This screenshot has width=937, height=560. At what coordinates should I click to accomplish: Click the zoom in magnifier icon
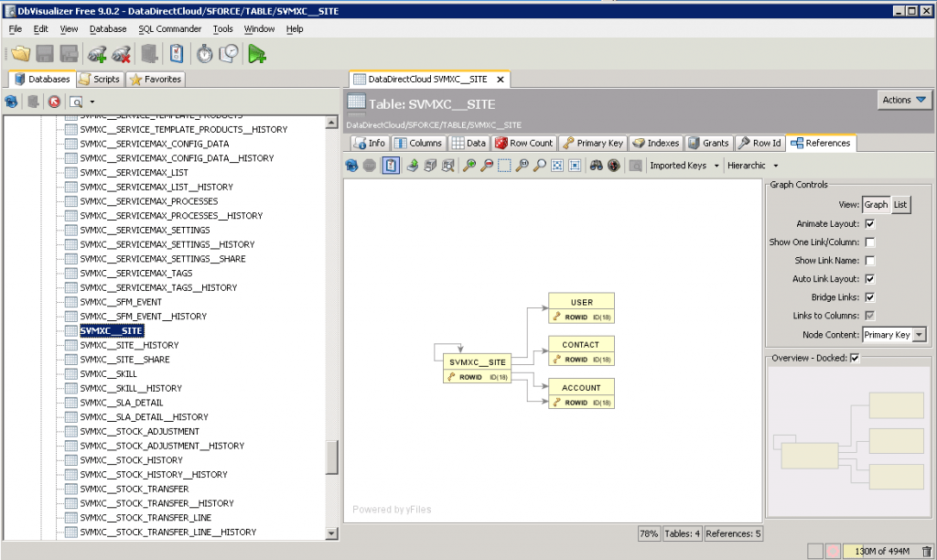pos(469,166)
